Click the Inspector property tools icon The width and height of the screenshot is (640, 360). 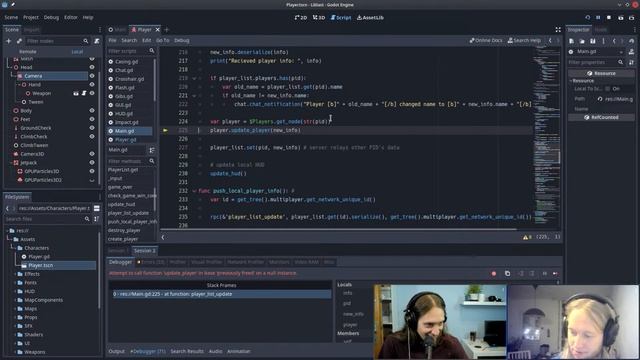click(x=631, y=62)
